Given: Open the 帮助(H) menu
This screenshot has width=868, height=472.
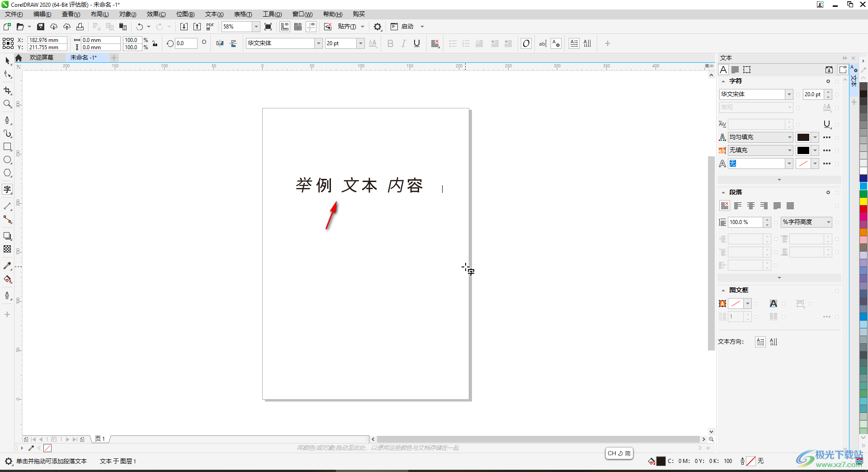Looking at the screenshot, I should click(333, 14).
